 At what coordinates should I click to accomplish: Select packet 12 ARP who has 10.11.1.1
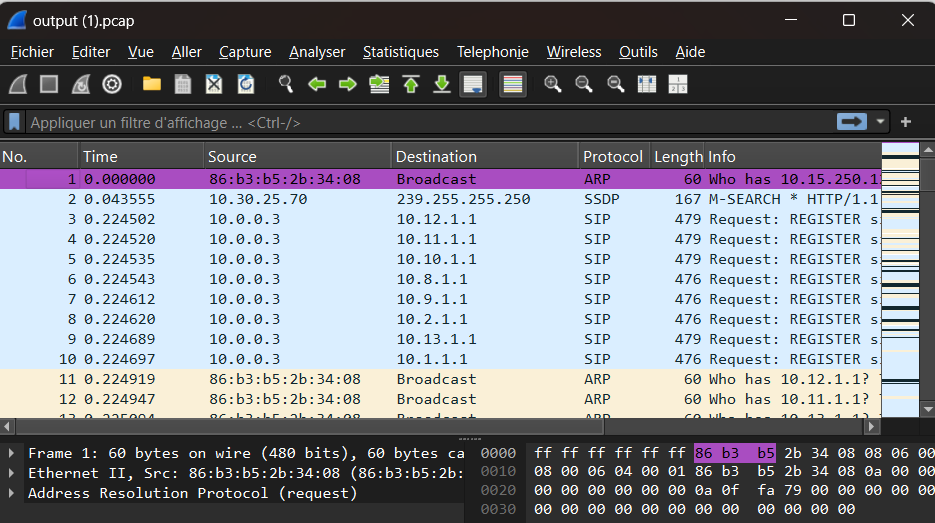point(440,399)
